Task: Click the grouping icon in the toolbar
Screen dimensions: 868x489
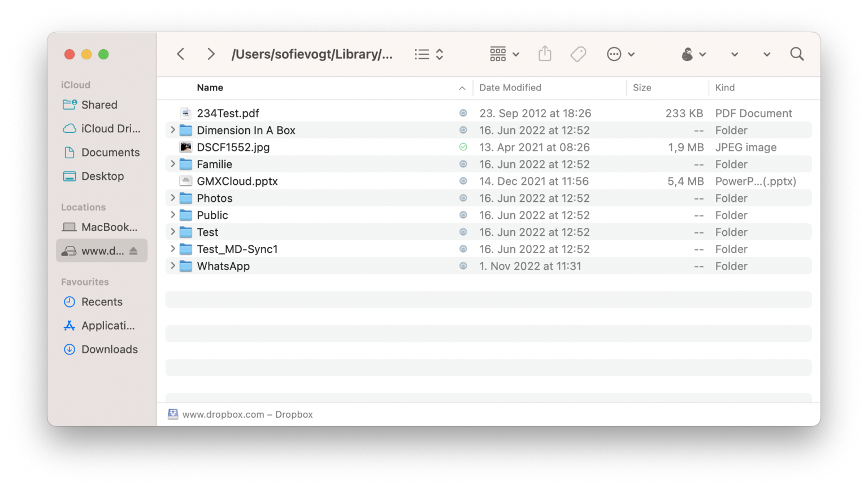Action: [497, 54]
